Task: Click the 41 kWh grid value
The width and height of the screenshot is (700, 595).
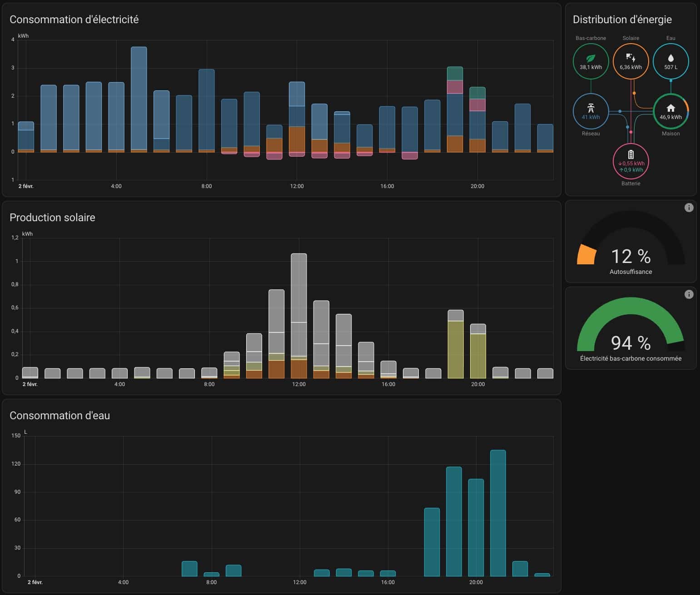Action: 591,117
